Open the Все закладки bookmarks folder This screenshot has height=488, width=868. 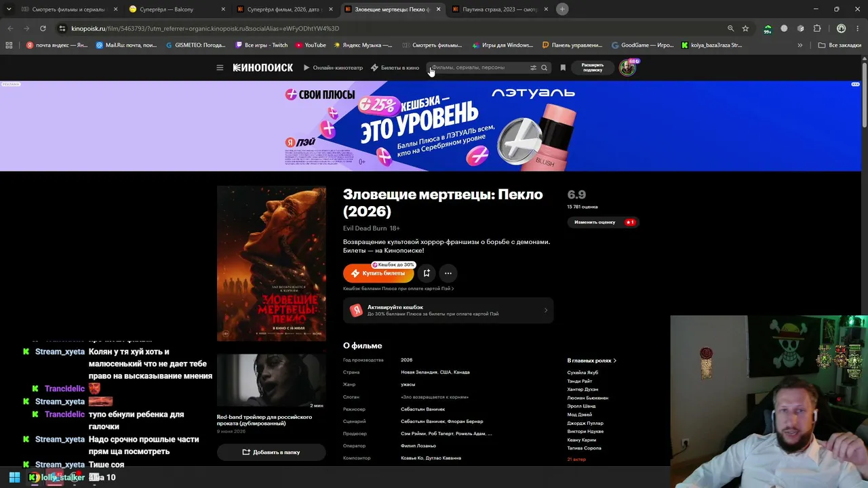(840, 45)
